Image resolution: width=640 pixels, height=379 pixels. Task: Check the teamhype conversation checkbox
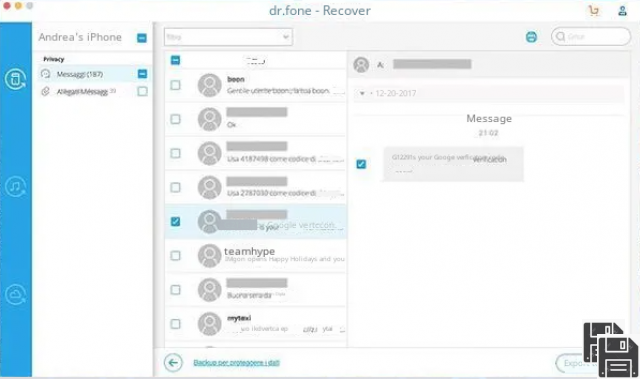pyautogui.click(x=175, y=255)
